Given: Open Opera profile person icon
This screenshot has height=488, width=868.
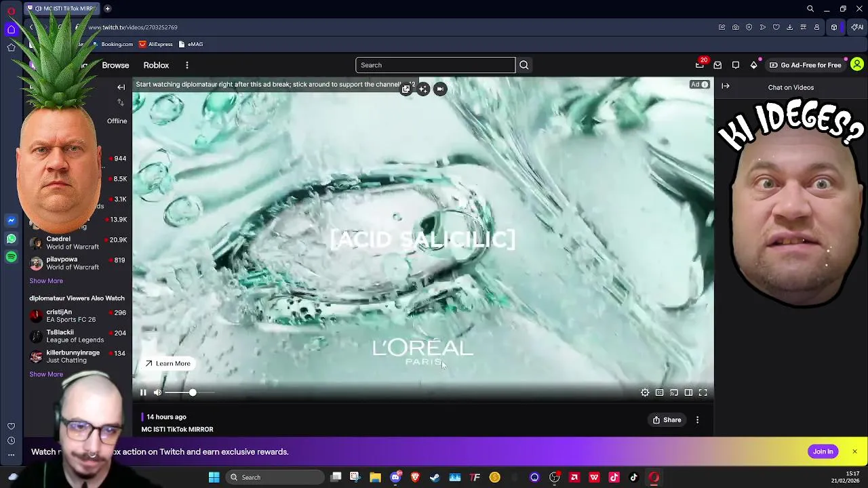Looking at the screenshot, I should [817, 27].
